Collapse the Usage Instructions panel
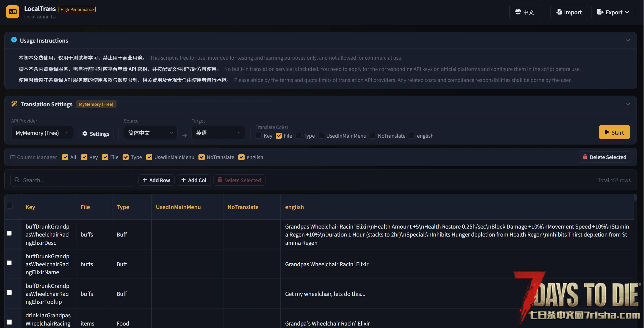Screen dimensions: 644x328 tap(628, 40)
